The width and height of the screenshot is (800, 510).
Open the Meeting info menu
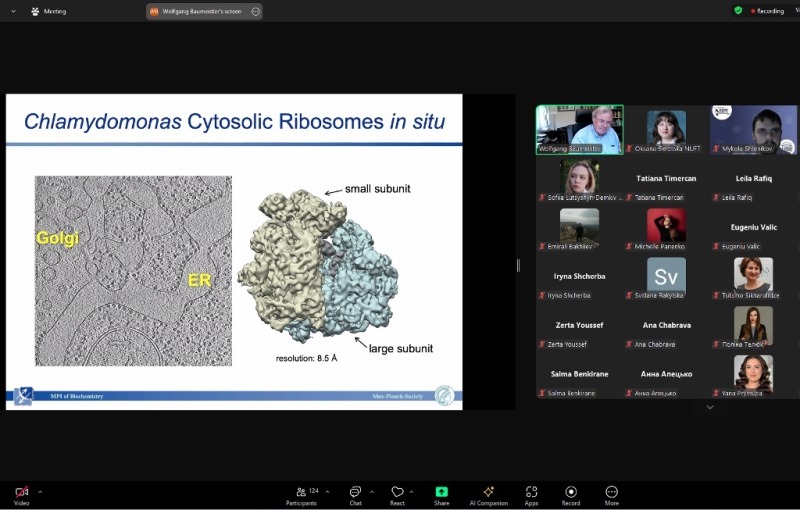click(x=49, y=11)
